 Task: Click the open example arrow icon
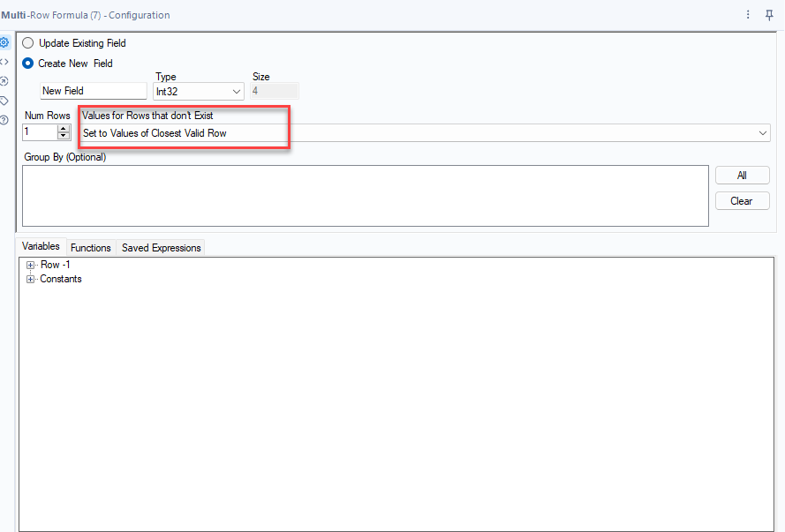pyautogui.click(x=4, y=80)
